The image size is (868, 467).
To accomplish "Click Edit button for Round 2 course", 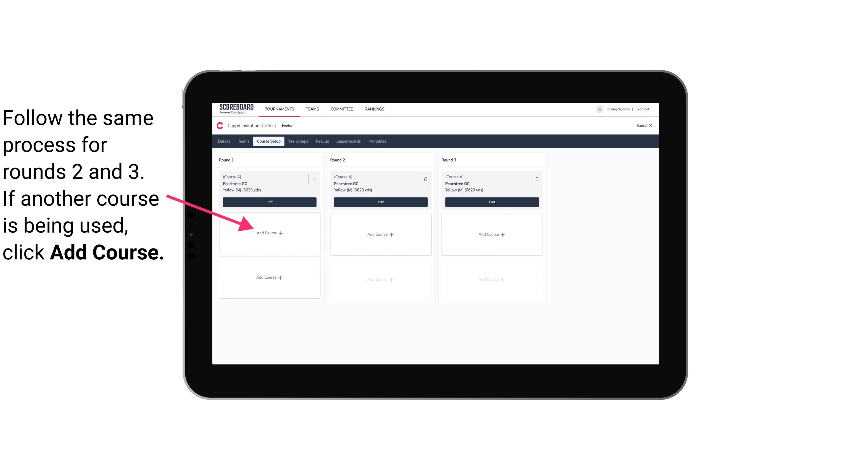I will pyautogui.click(x=380, y=202).
